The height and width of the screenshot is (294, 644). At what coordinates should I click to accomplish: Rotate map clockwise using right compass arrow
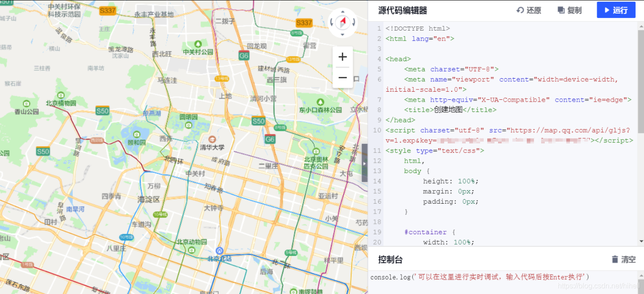(353, 22)
